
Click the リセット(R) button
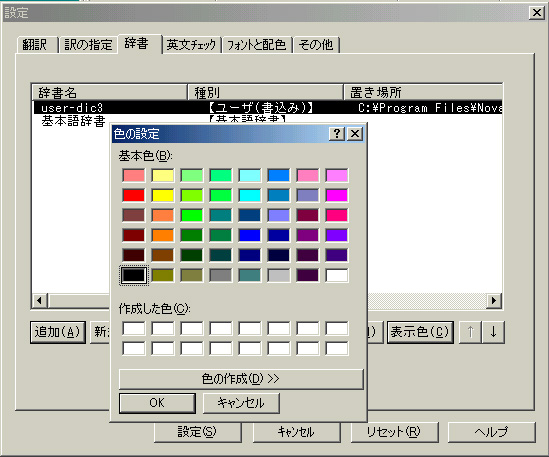tap(394, 432)
